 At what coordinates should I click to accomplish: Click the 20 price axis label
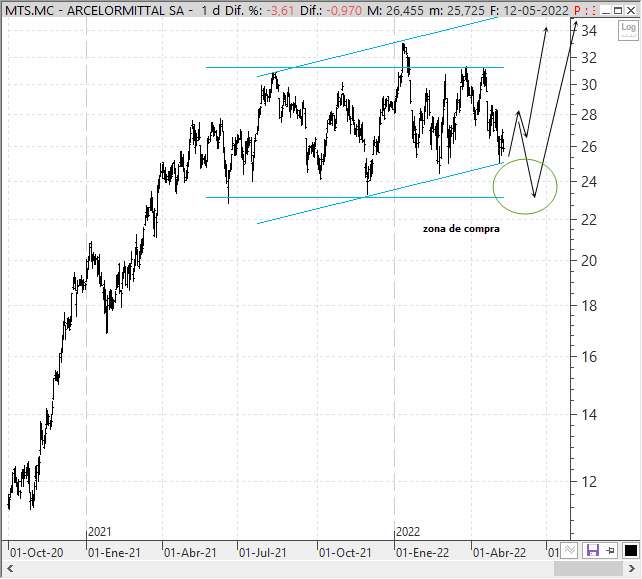[x=589, y=260]
